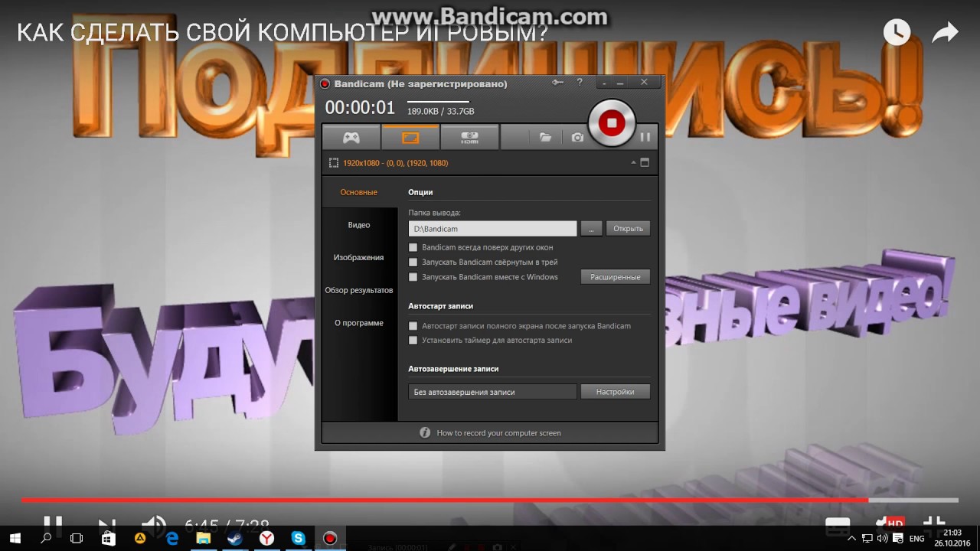Open taskbar clock 21:03 date
The height and width of the screenshot is (551, 980).
point(952,538)
